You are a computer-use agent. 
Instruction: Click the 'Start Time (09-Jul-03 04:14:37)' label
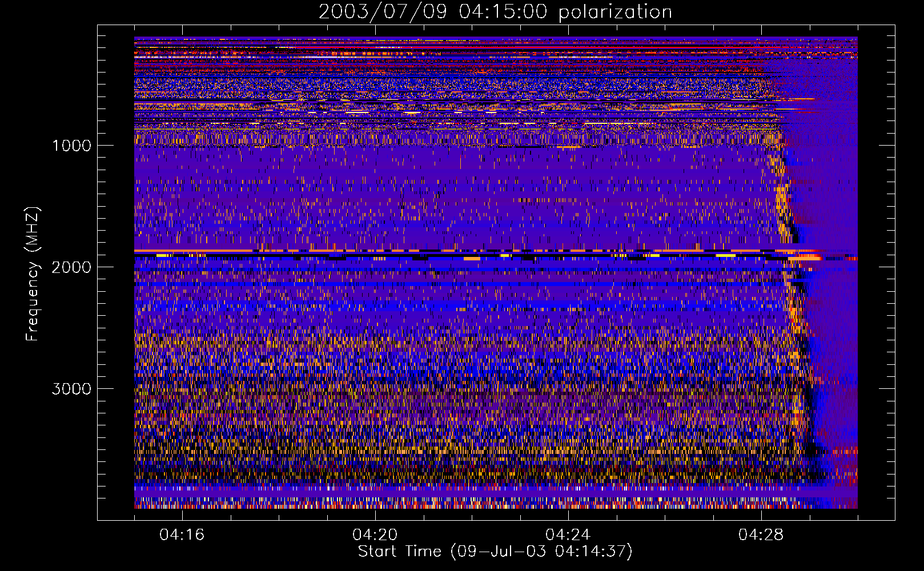(495, 552)
